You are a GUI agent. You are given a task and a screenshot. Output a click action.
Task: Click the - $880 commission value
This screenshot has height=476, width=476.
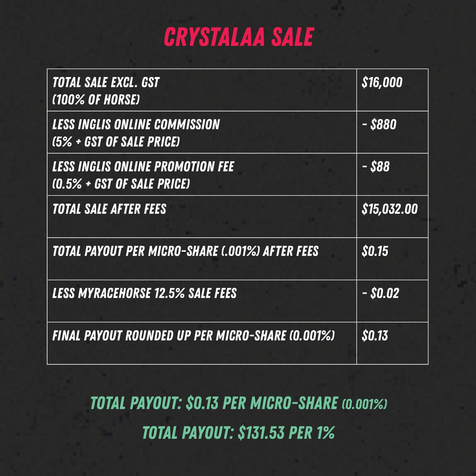pos(379,125)
